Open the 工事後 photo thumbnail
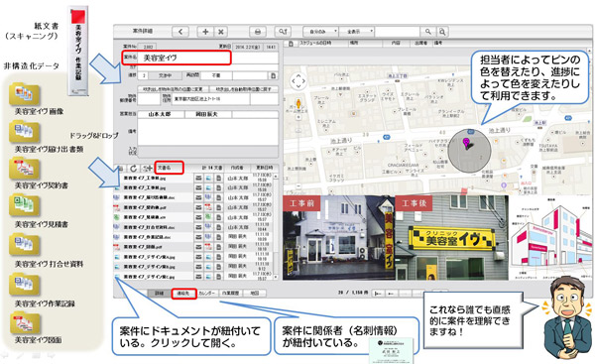The width and height of the screenshot is (595, 364). point(451,238)
